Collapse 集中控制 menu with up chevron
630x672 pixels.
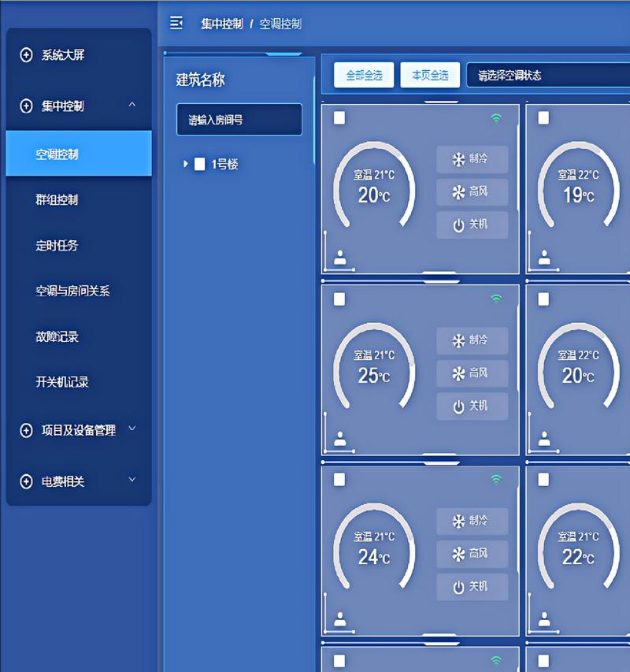(x=132, y=105)
